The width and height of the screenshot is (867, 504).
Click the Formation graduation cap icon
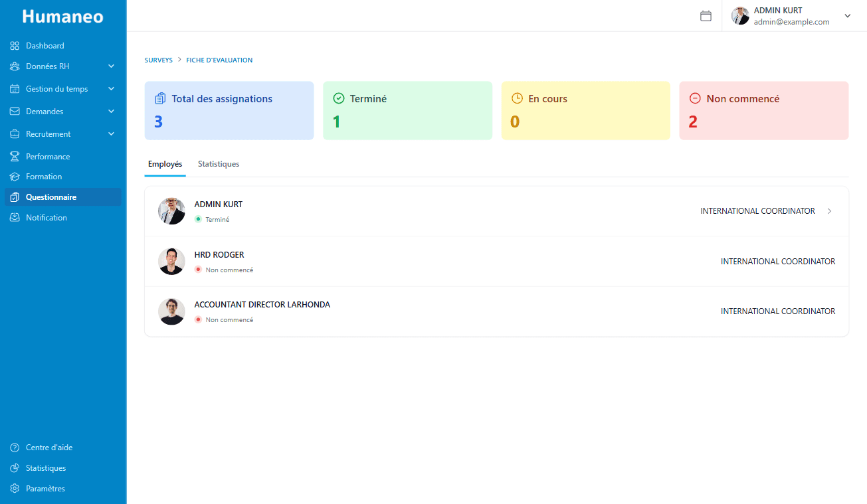point(15,177)
